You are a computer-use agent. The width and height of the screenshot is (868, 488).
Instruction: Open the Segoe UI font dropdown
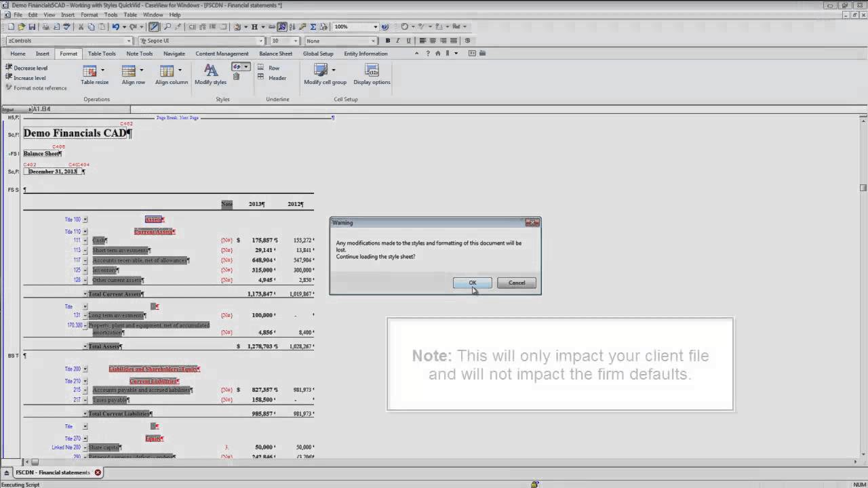click(x=261, y=41)
